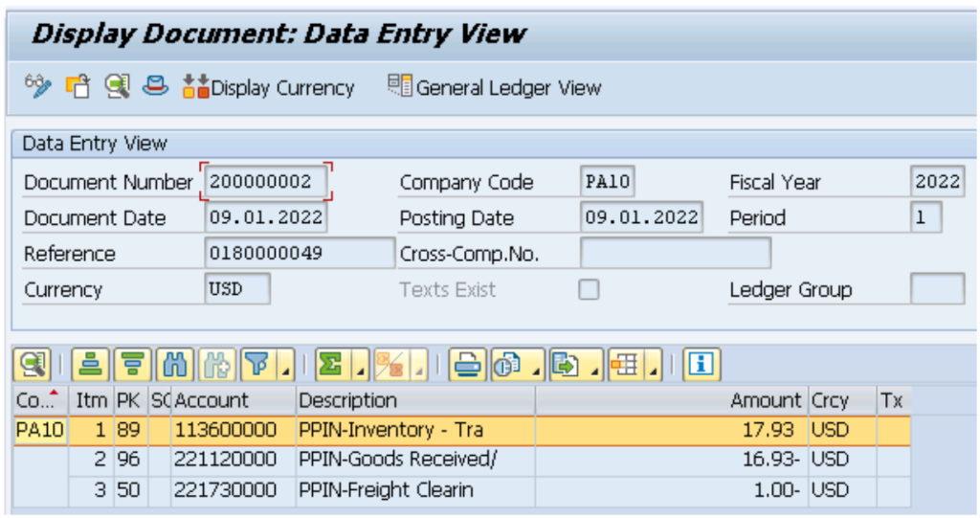The image size is (980, 518).
Task: Select the Description column header
Action: point(415,400)
